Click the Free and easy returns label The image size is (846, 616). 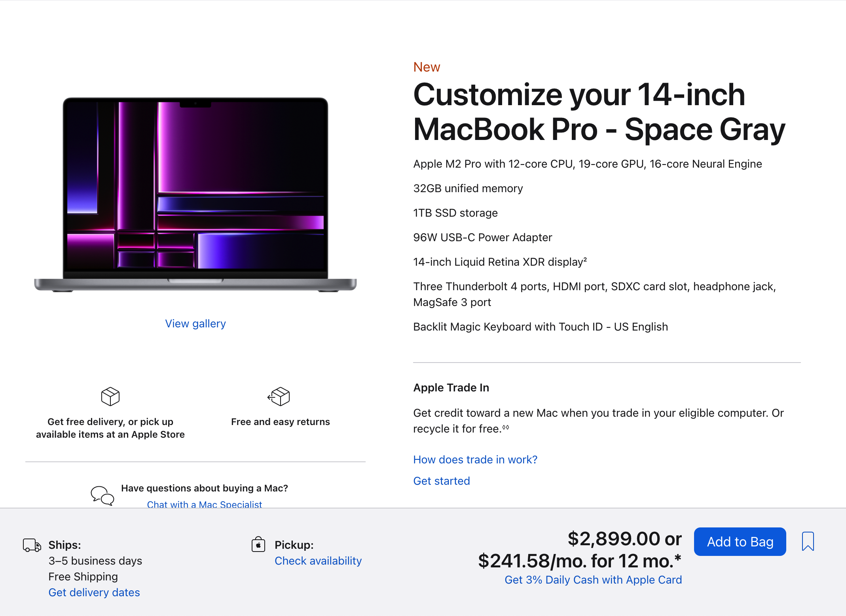[x=280, y=422]
